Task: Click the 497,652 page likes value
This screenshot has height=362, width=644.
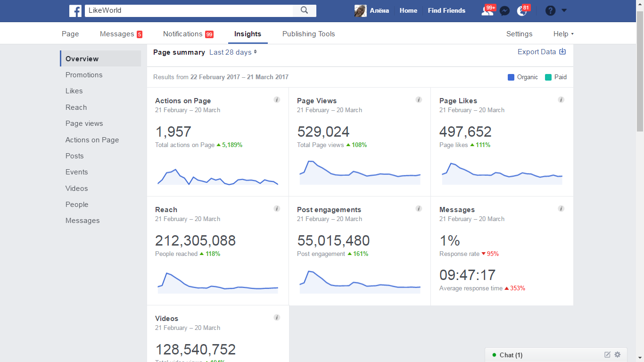Action: (465, 132)
